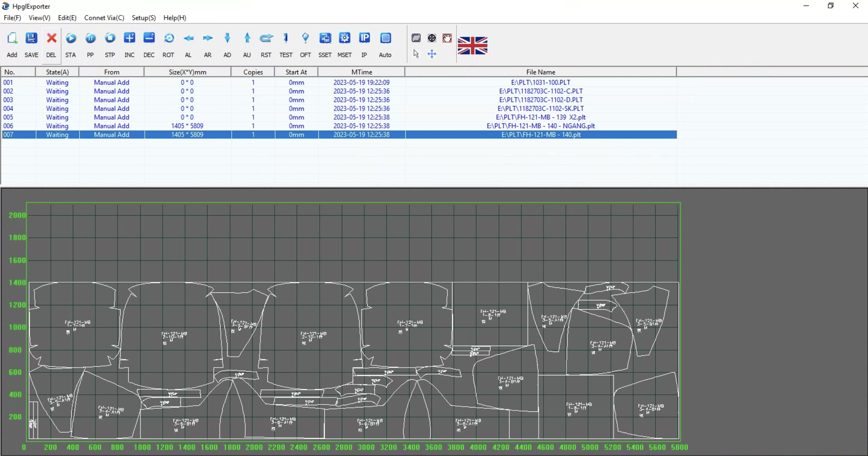Screen dimensions: 868x456
Task: Decrease copies with the DEC icon
Action: 149,38
